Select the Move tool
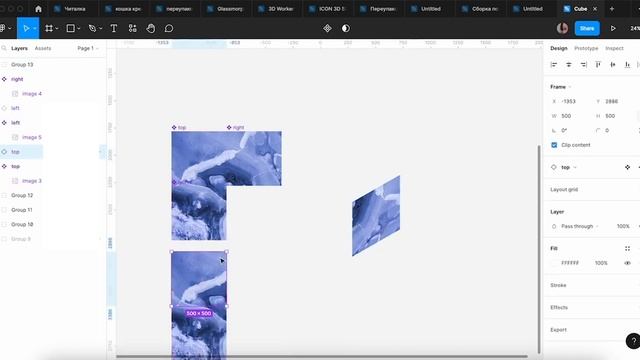The image size is (640, 360). pos(26,28)
